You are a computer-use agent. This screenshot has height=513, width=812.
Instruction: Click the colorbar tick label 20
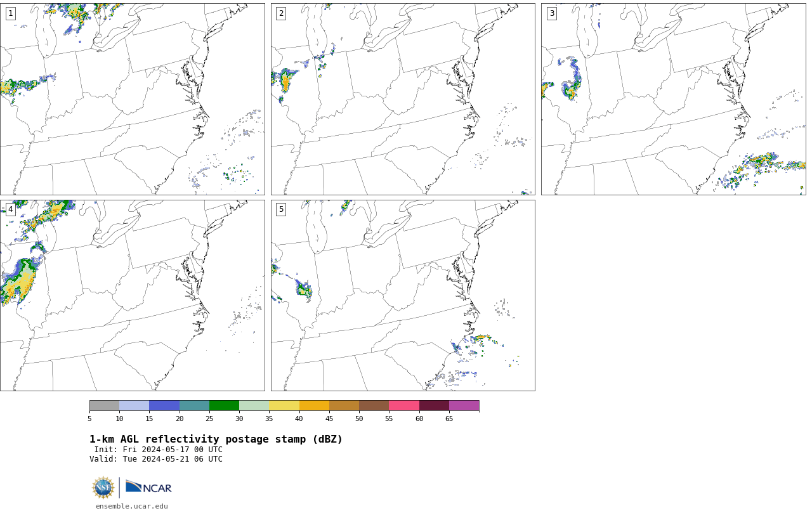[x=180, y=419]
